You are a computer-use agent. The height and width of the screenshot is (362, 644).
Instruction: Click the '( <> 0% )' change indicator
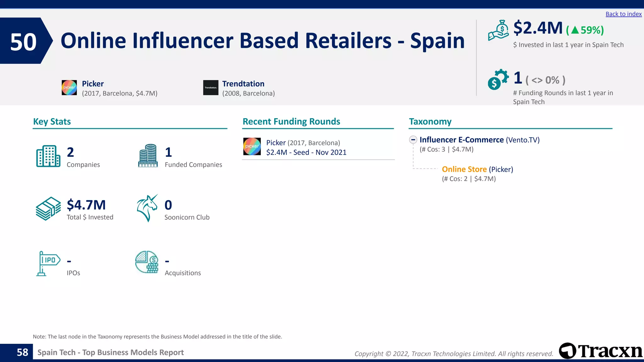(546, 80)
